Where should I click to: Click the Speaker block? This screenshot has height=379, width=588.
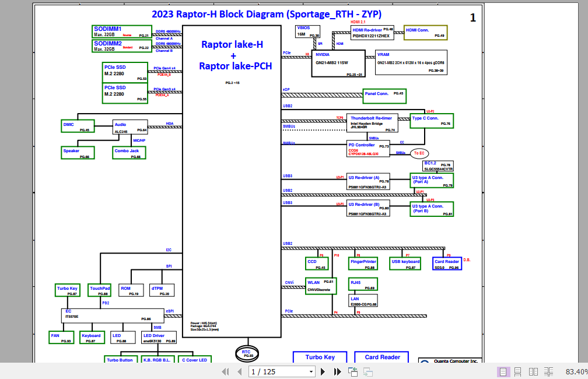click(78, 153)
